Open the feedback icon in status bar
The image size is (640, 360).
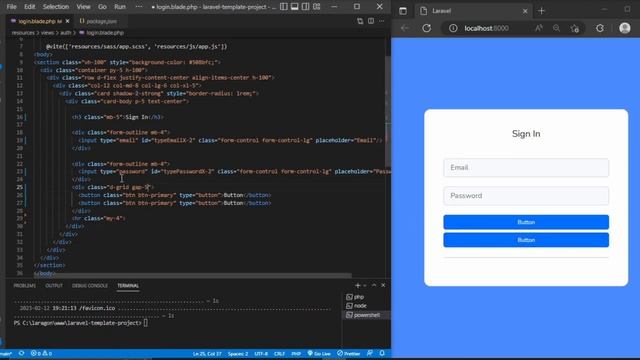coord(370,353)
